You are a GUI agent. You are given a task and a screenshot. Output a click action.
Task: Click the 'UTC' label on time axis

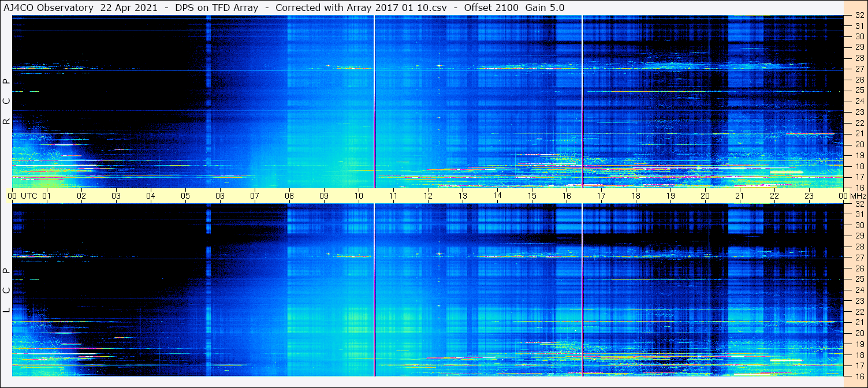tap(29, 196)
